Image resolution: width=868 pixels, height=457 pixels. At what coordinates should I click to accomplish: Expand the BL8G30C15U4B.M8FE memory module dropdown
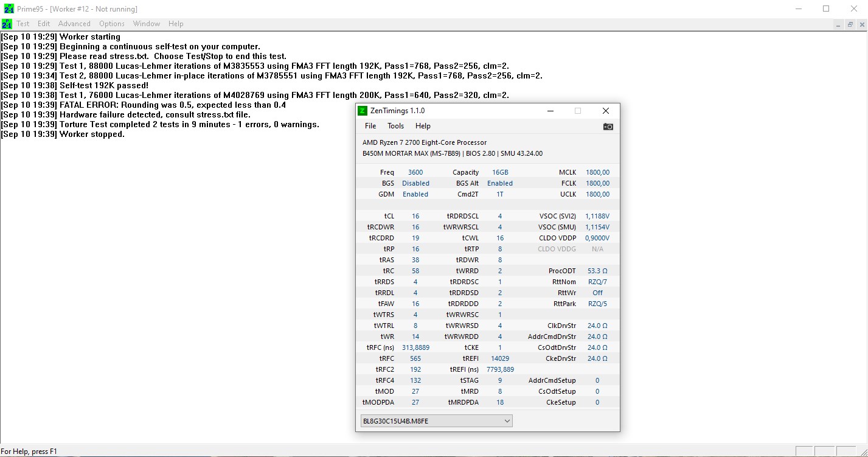coord(437,421)
